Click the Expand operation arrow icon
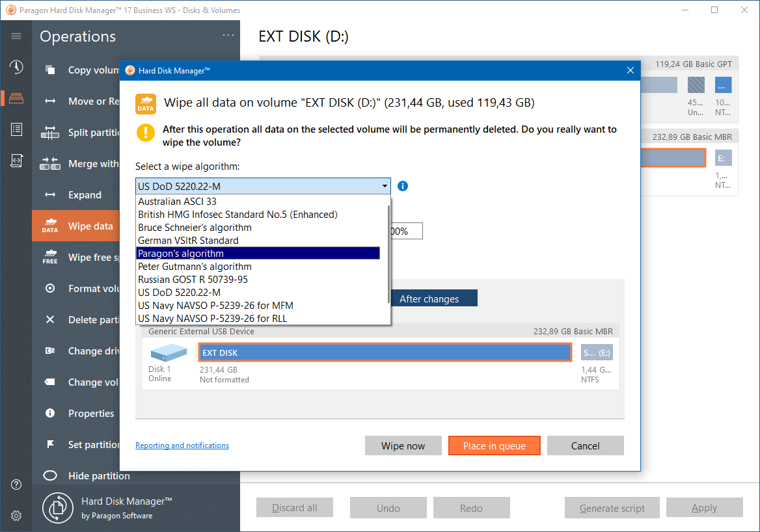This screenshot has height=532, width=760. 50,194
